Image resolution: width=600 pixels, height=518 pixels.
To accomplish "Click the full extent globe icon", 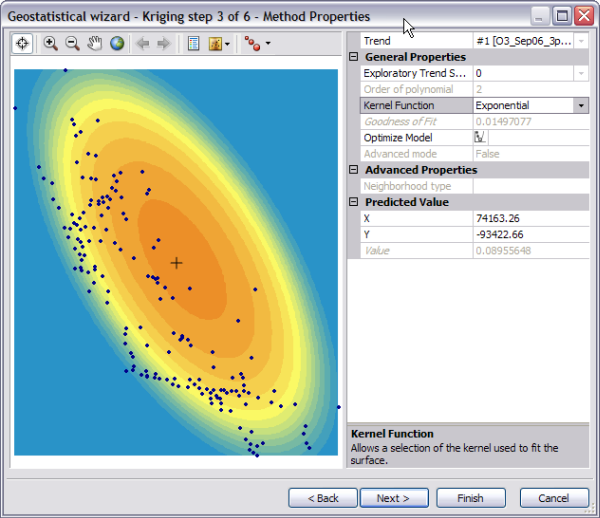I will pos(117,43).
